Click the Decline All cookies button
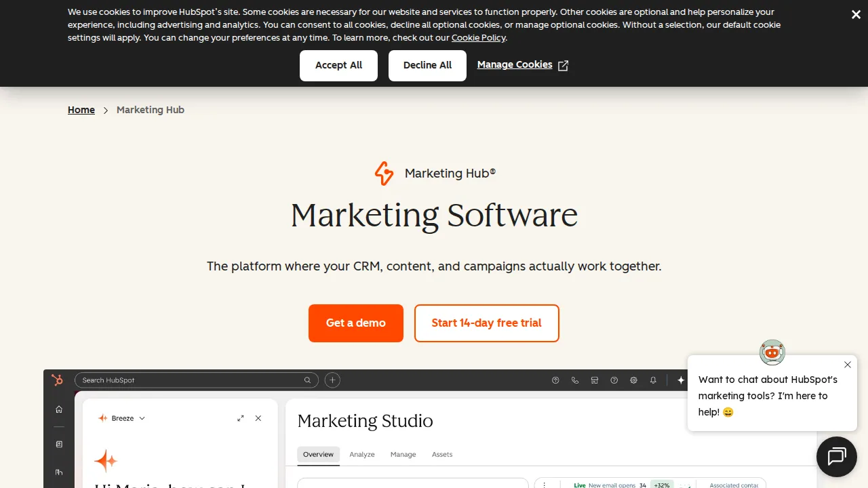The image size is (868, 488). point(427,65)
